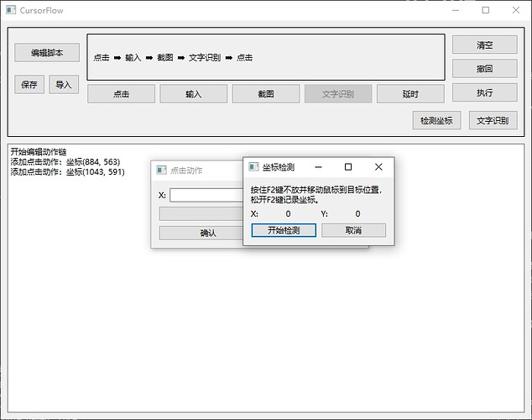Viewport: 532px width, 420px height.
Task: Add a 点击 action button
Action: [x=121, y=94]
